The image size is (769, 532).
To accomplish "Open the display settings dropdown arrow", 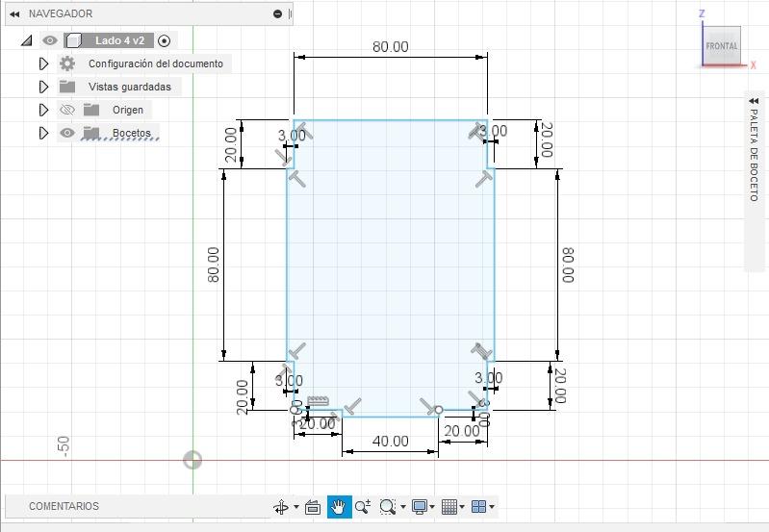I will 432,506.
